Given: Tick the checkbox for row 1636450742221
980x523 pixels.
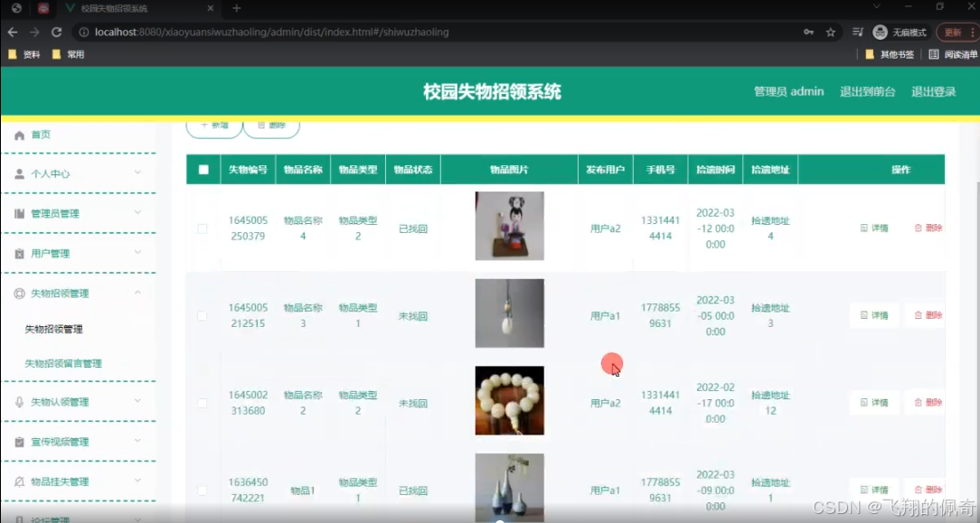Looking at the screenshot, I should tap(202, 490).
